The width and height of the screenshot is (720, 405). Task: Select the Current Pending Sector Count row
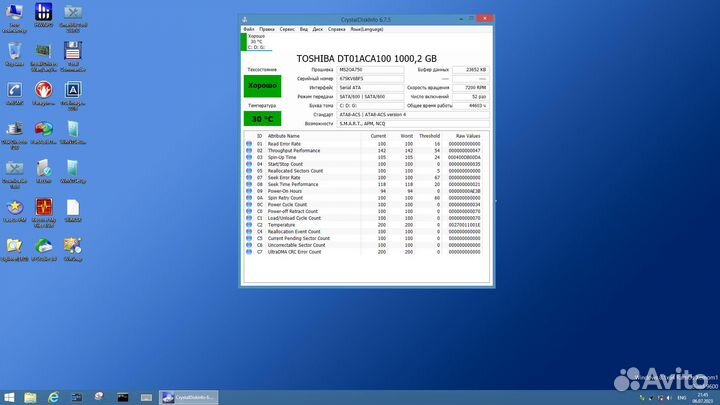click(x=364, y=238)
